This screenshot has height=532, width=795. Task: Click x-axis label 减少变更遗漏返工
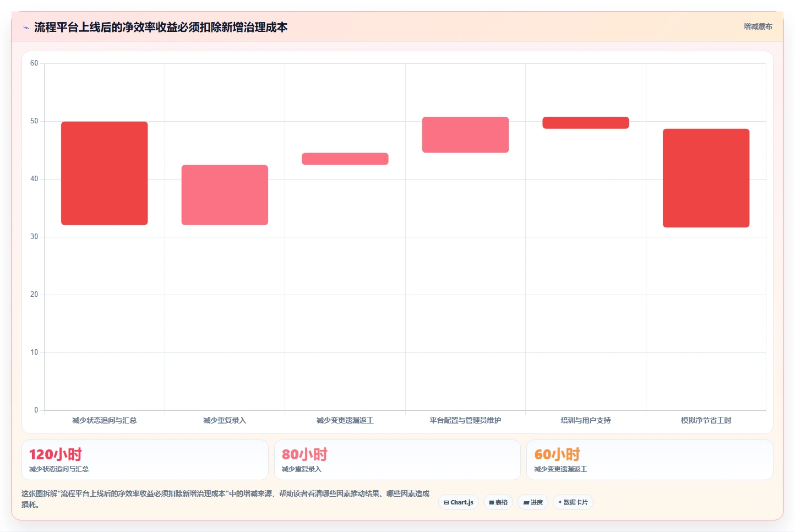click(345, 420)
